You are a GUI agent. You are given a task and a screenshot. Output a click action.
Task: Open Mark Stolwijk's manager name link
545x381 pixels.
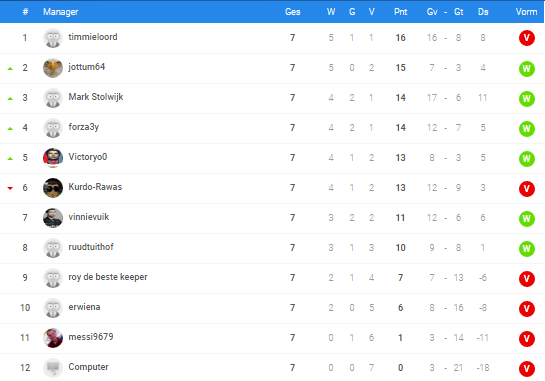point(96,97)
